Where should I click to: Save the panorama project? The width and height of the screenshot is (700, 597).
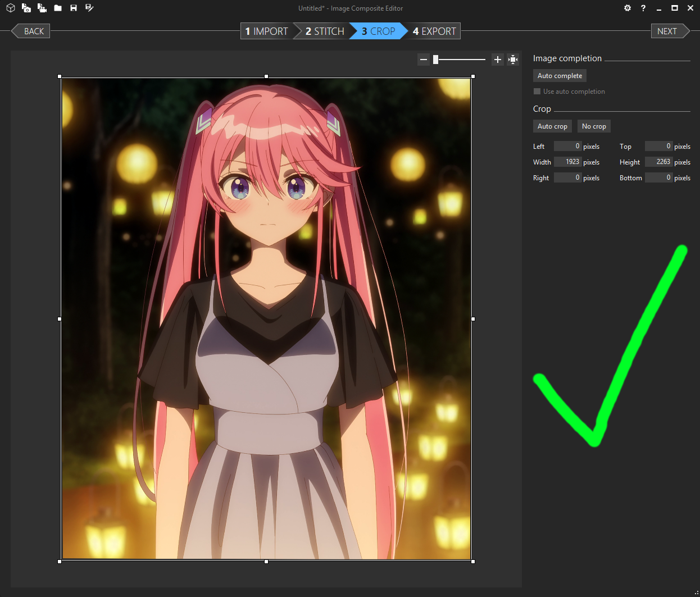[74, 8]
